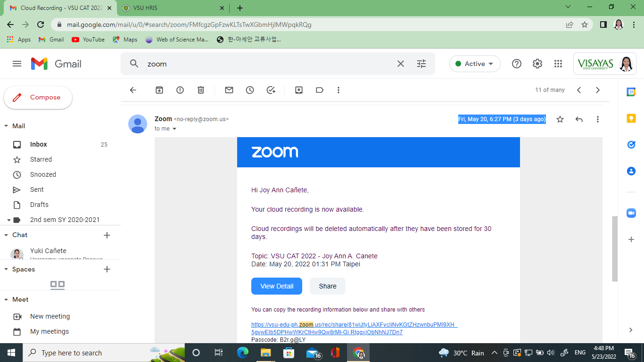644x362 pixels.
Task: Collapse the Mail section
Action: point(7,126)
